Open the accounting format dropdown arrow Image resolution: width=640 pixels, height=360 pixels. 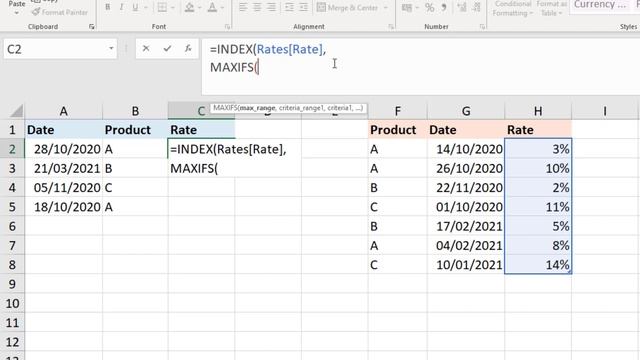coord(417,7)
